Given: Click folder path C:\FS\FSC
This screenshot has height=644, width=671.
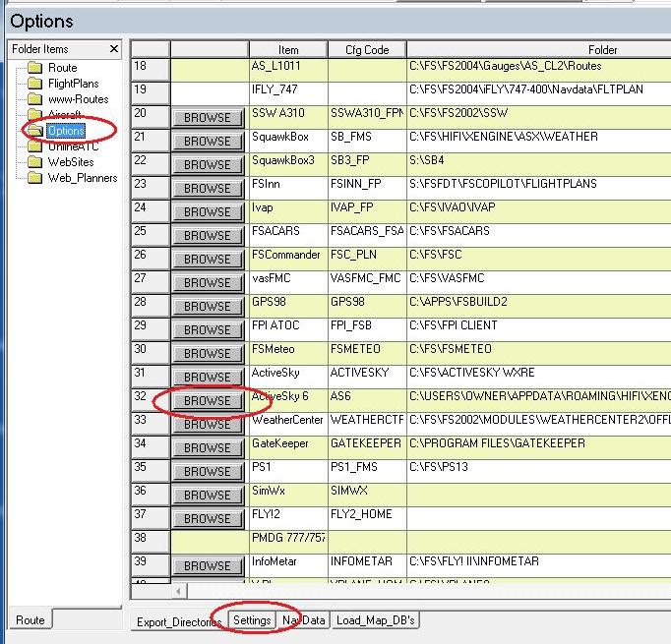Looking at the screenshot, I should click(x=436, y=255).
